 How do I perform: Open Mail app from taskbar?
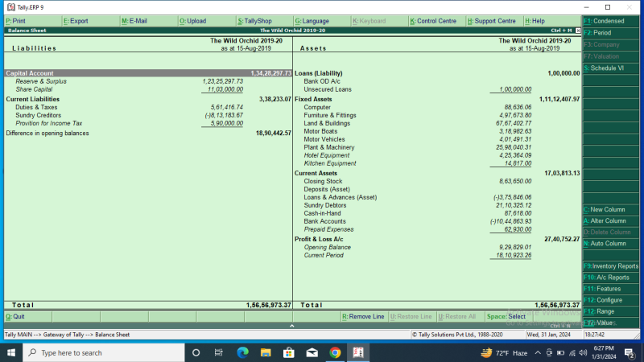point(312,352)
